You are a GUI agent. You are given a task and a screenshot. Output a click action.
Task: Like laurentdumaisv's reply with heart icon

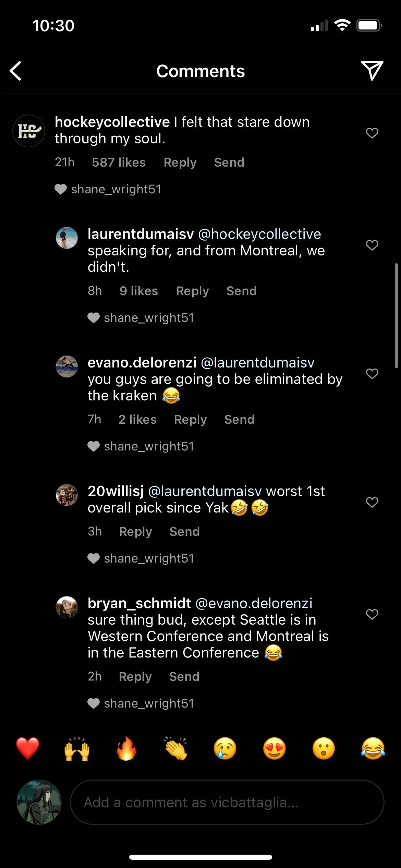point(372,245)
